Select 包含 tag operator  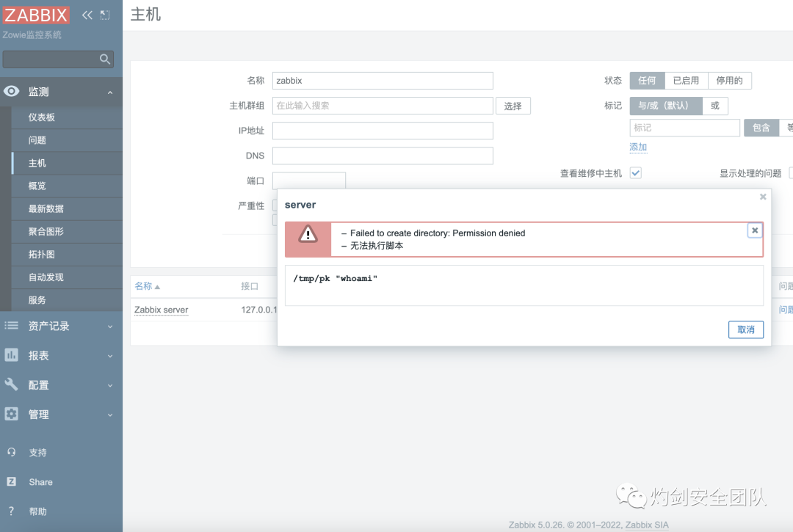coord(761,128)
